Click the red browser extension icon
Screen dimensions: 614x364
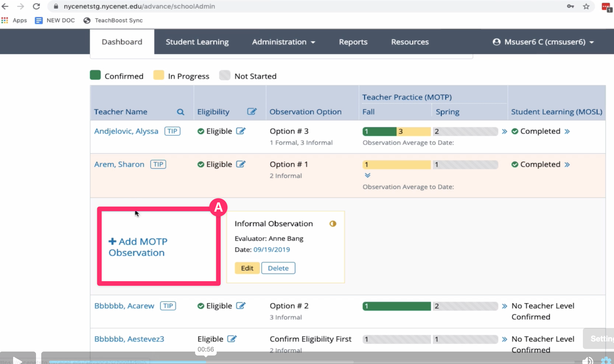pos(606,7)
